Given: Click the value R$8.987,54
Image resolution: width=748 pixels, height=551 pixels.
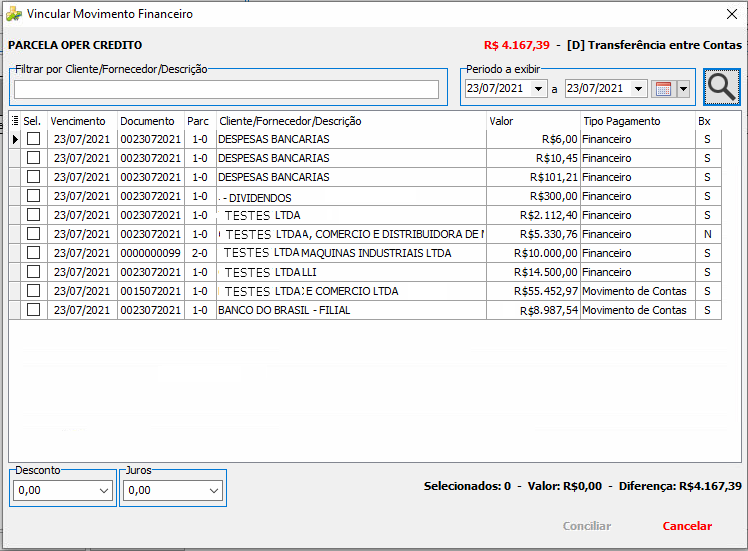Looking at the screenshot, I should click(549, 311).
